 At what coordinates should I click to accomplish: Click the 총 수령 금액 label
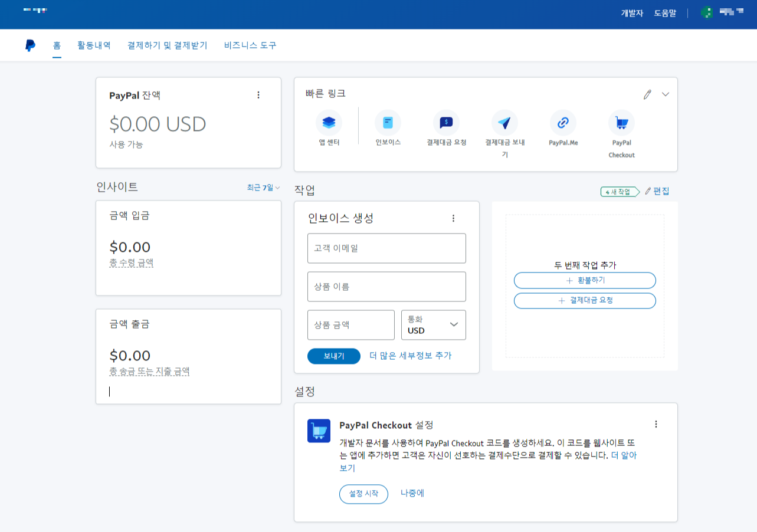pyautogui.click(x=132, y=263)
